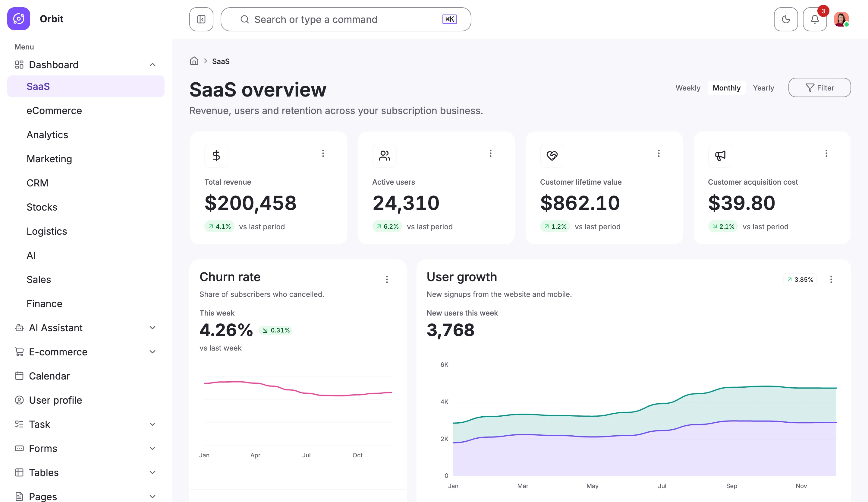Click the pink churn rate line
868x502 pixels.
pos(298,391)
